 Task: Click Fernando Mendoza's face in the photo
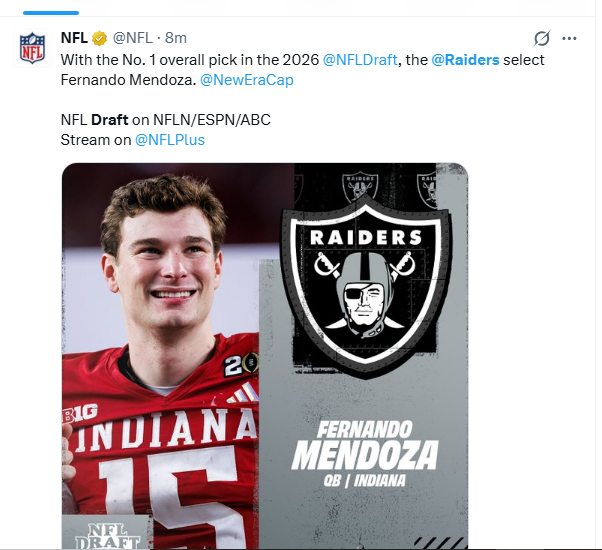coord(164,262)
